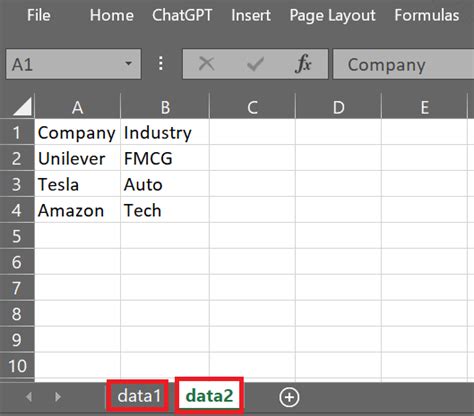Select row 4 header
Image resolution: width=474 pixels, height=416 pixels.
tap(17, 210)
